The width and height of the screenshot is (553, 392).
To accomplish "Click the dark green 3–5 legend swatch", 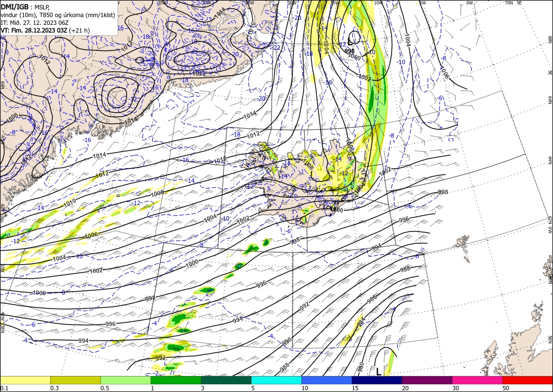I will (226, 380).
